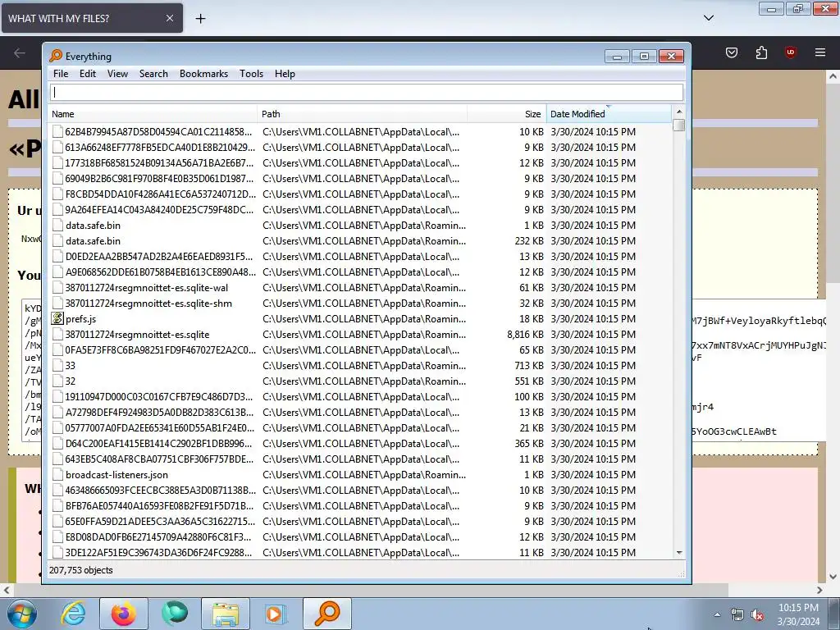This screenshot has width=840, height=630.
Task: Select file D64C200EAF1415EB1414C2902BF1DBB996
Action: tap(158, 444)
